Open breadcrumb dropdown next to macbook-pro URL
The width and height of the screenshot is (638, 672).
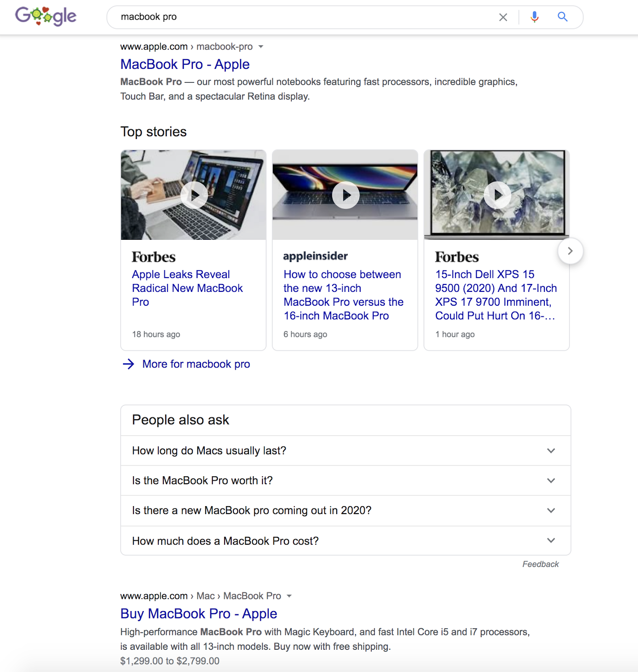pos(261,47)
